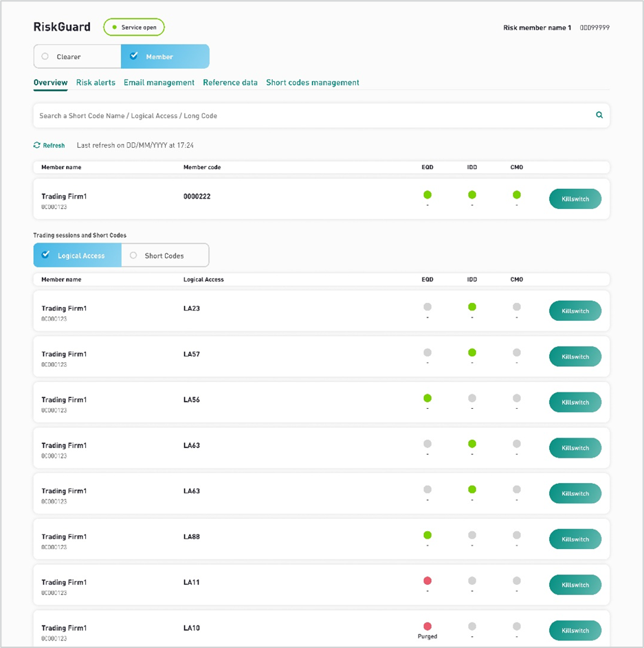644x648 pixels.
Task: Click the Risk member name 1 label
Action: click(x=537, y=27)
